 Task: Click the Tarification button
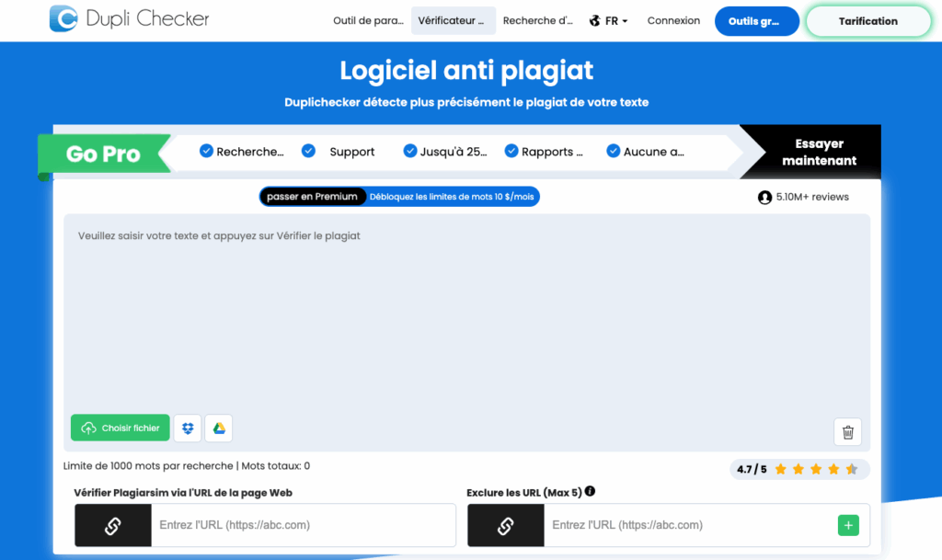click(867, 21)
